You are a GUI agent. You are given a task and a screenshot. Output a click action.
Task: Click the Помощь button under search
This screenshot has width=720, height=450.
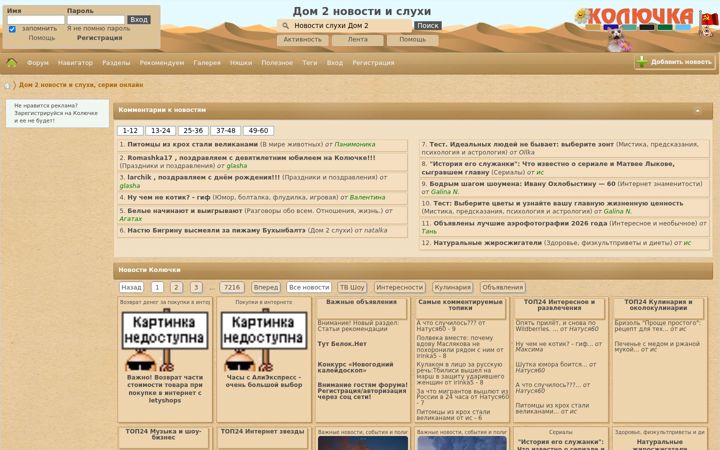[412, 39]
